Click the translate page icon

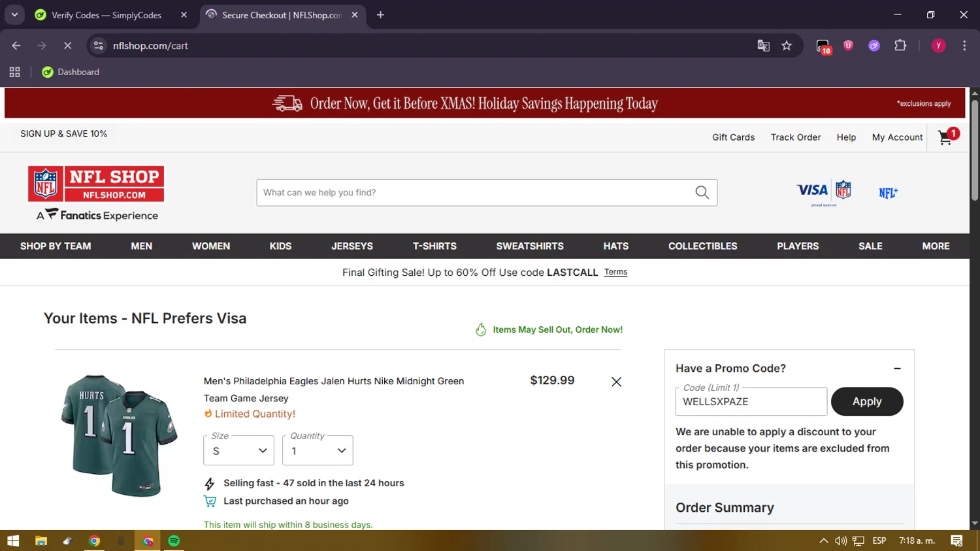[763, 46]
